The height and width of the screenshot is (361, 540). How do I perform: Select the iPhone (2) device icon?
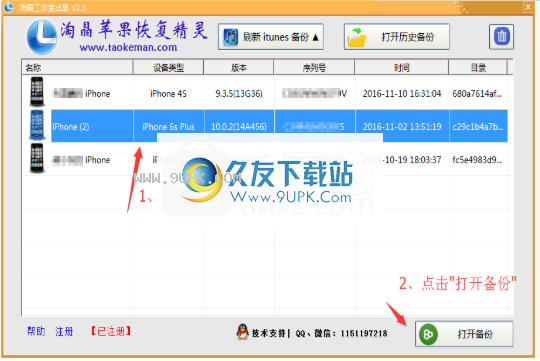pos(37,126)
